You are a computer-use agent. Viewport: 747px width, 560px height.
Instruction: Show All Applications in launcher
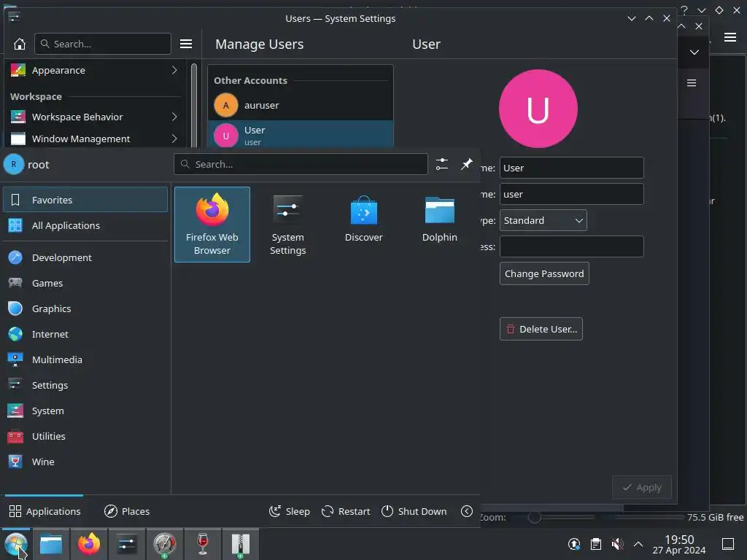pos(85,225)
